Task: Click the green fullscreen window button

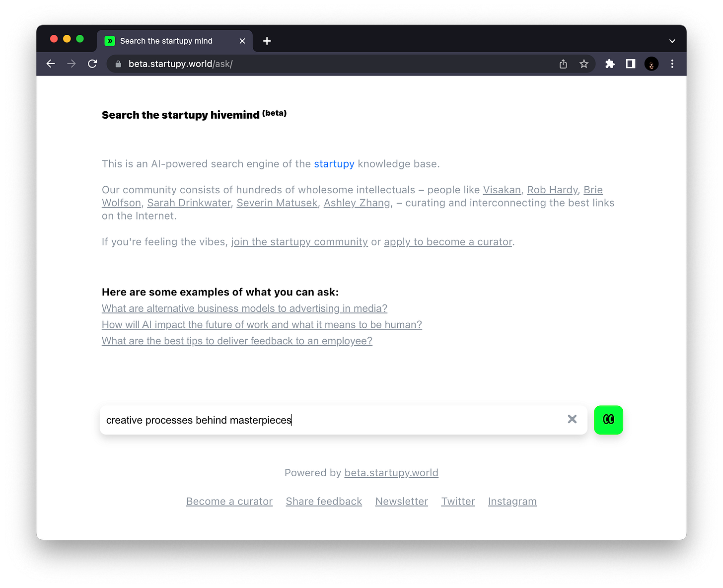Action: 80,39
